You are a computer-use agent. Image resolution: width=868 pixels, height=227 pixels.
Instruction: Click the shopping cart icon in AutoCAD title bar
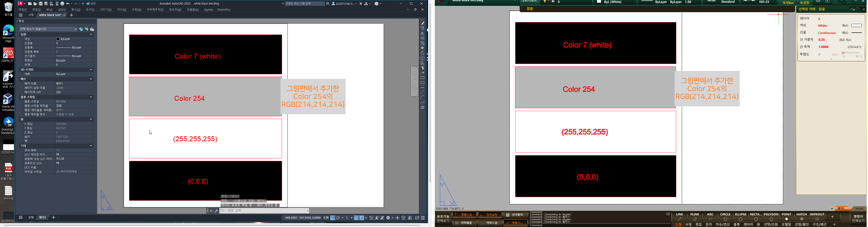pyautogui.click(x=361, y=4)
